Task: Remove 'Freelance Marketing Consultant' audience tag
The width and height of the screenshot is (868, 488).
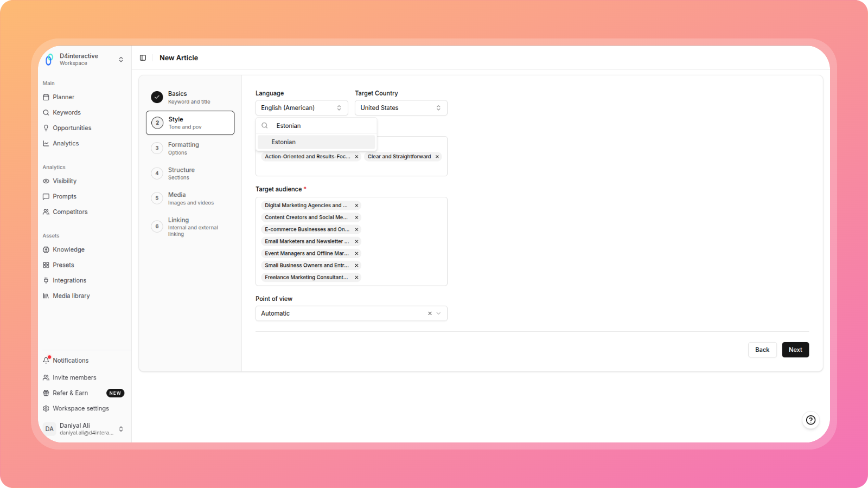Action: tap(356, 278)
